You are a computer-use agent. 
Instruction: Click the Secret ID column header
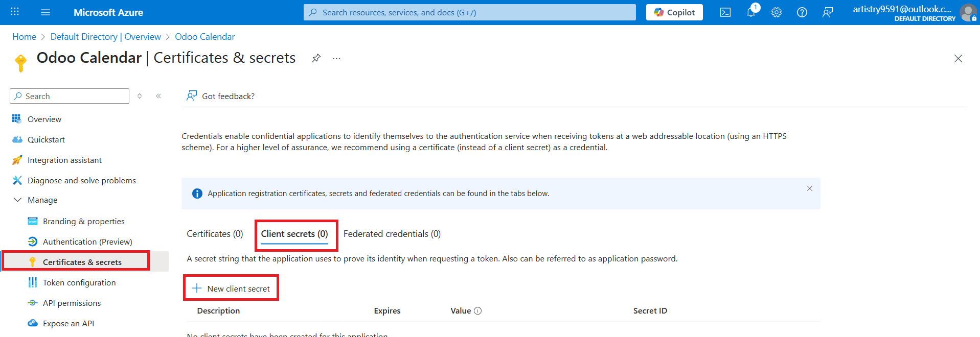point(650,311)
